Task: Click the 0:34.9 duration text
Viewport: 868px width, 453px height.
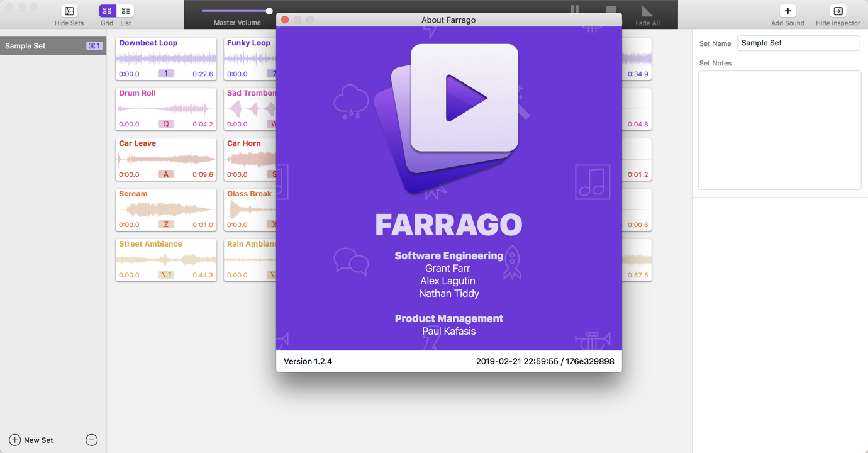Action: [638, 74]
